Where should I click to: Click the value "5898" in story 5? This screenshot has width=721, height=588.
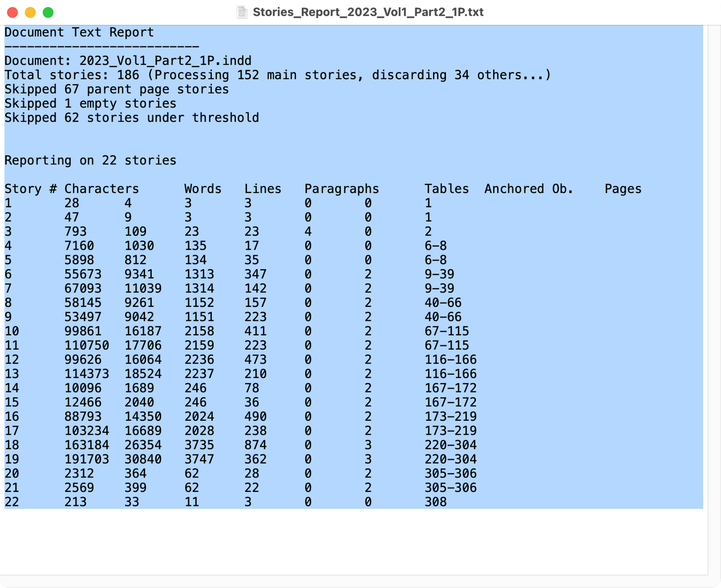point(79,260)
